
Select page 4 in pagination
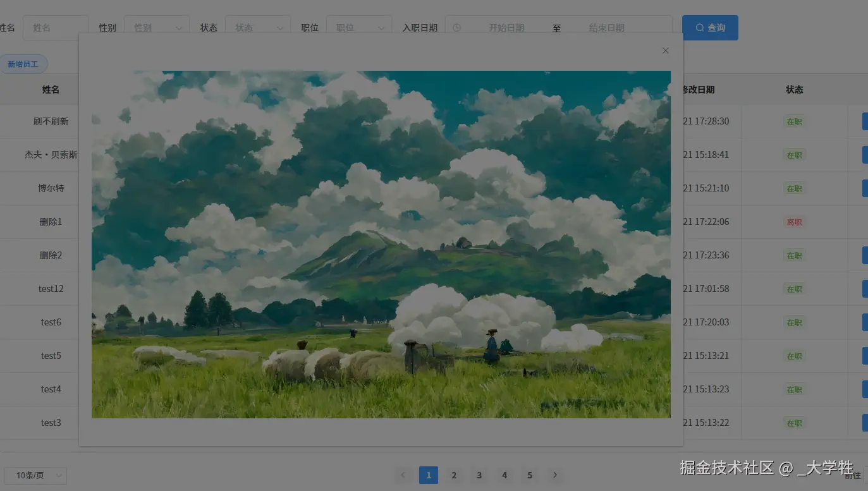[504, 475]
